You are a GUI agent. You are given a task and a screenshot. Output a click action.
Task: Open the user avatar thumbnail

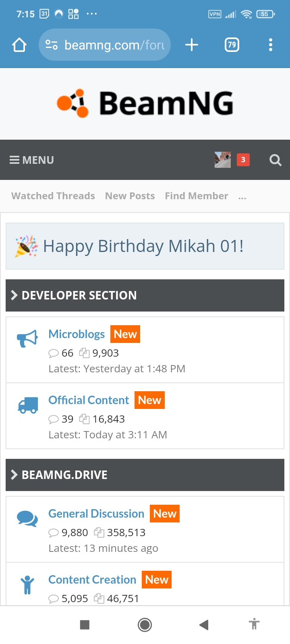point(223,160)
